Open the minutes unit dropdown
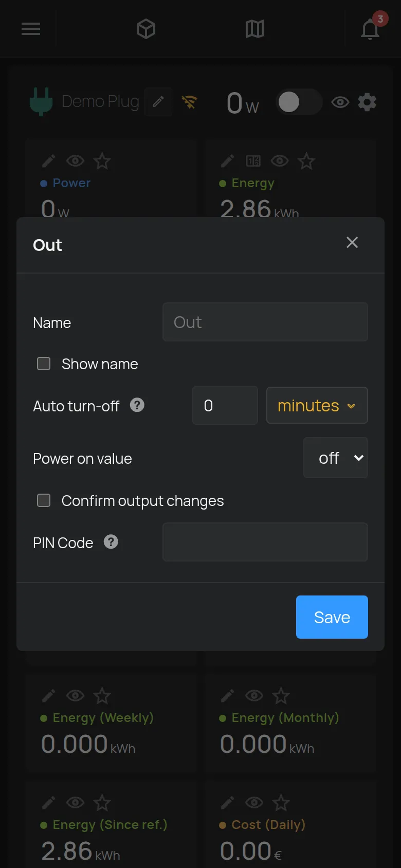Viewport: 401px width, 868px height. (317, 405)
